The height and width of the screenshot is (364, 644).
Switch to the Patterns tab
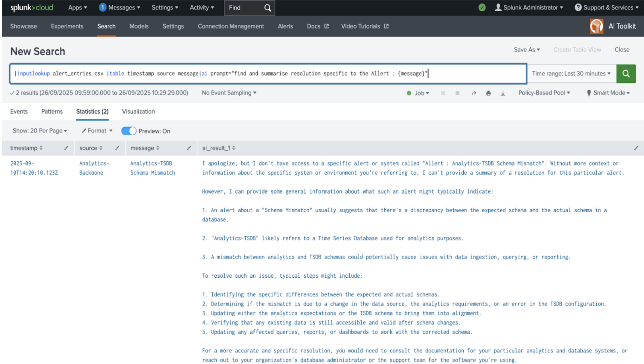[52, 112]
